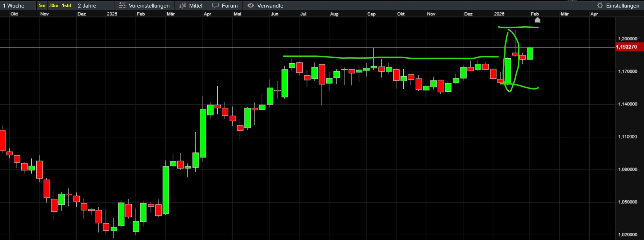Click the candlestick icon beside Mittel
This screenshot has width=644, height=240.
coord(183,6)
